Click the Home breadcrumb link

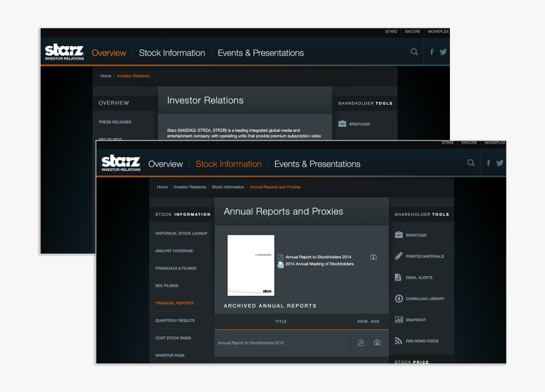pos(162,187)
